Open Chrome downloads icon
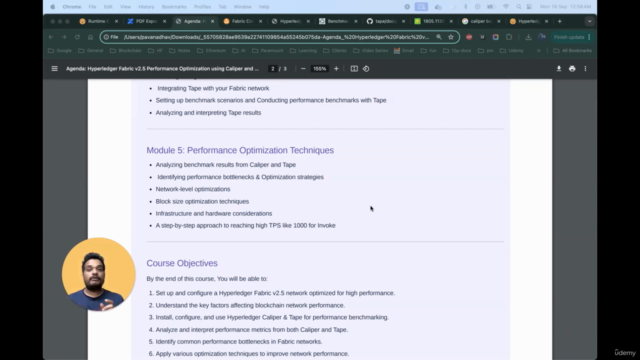This screenshot has width=640, height=360. point(528,37)
